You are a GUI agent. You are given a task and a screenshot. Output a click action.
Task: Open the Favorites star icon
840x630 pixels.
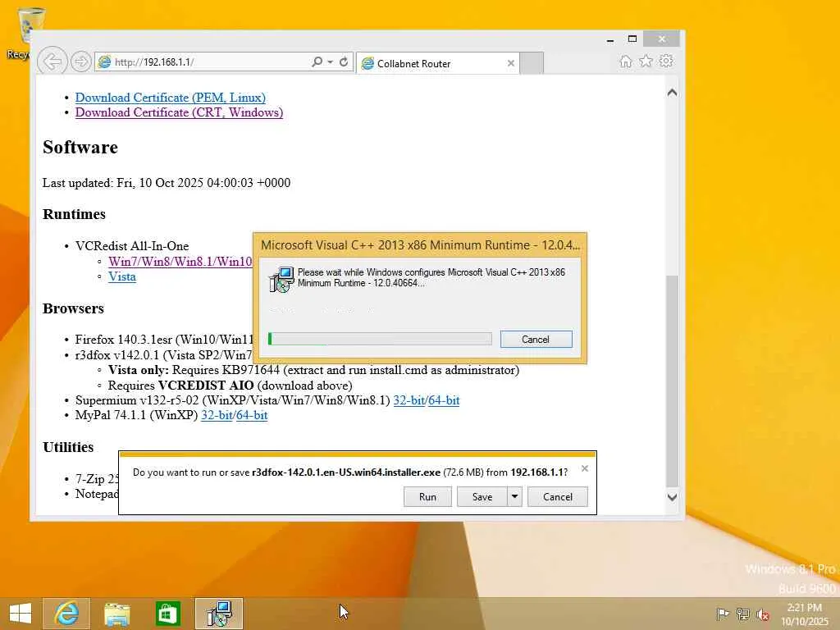pos(646,61)
